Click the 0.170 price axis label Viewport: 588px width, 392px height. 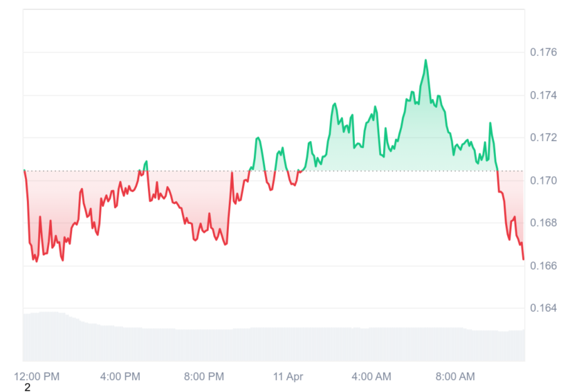pyautogui.click(x=543, y=180)
